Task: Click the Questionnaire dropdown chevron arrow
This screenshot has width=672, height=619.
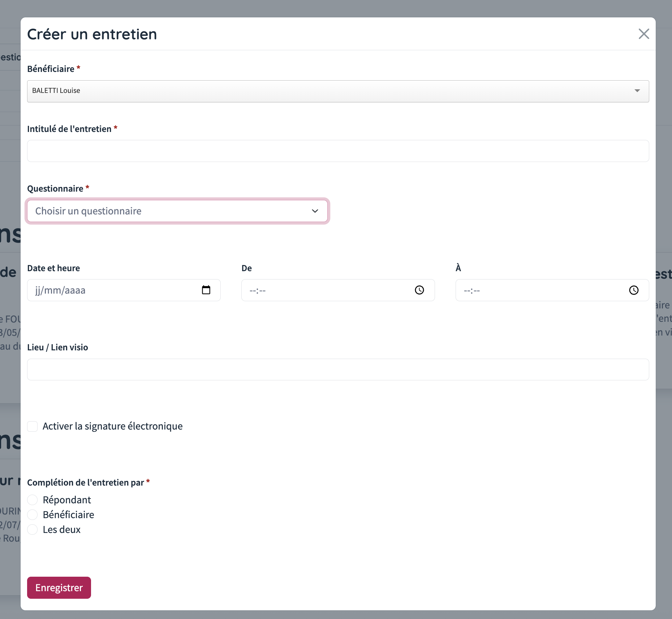Action: pos(315,211)
